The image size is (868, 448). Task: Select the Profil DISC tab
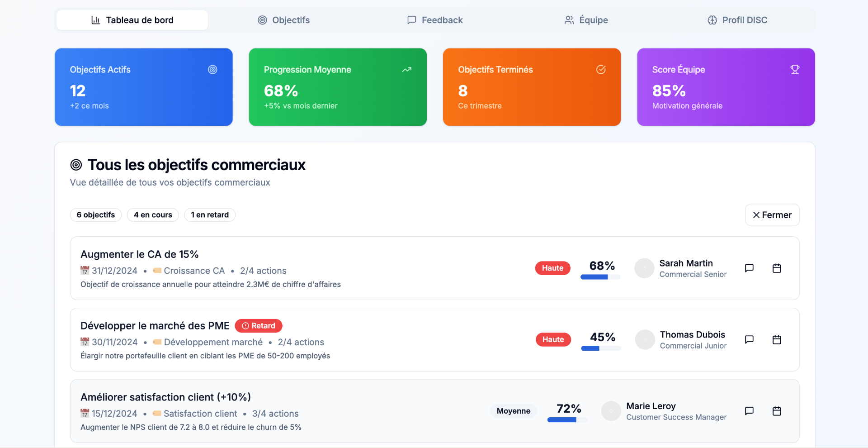click(737, 20)
